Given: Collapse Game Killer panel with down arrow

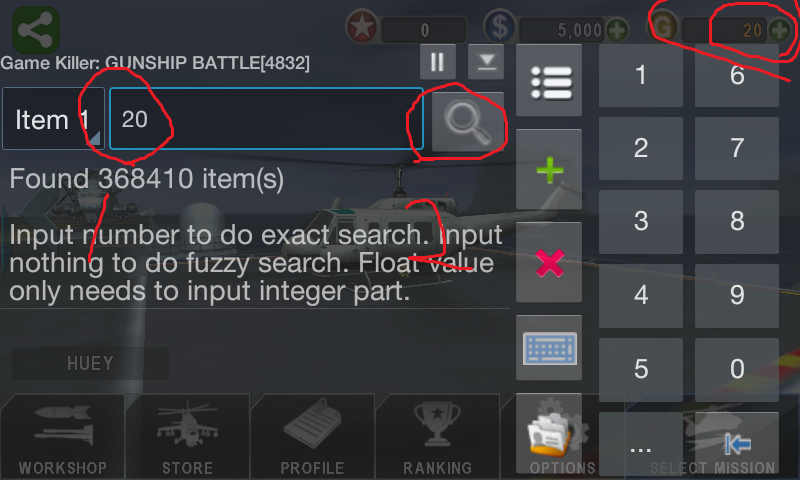Looking at the screenshot, I should pyautogui.click(x=486, y=62).
